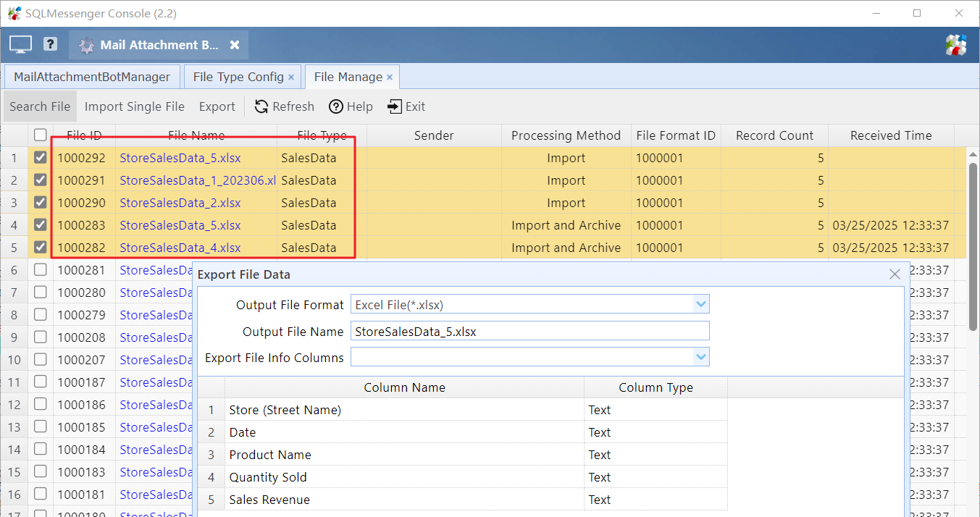This screenshot has width=980, height=517.
Task: Sort by the Record Count column header
Action: 774,135
